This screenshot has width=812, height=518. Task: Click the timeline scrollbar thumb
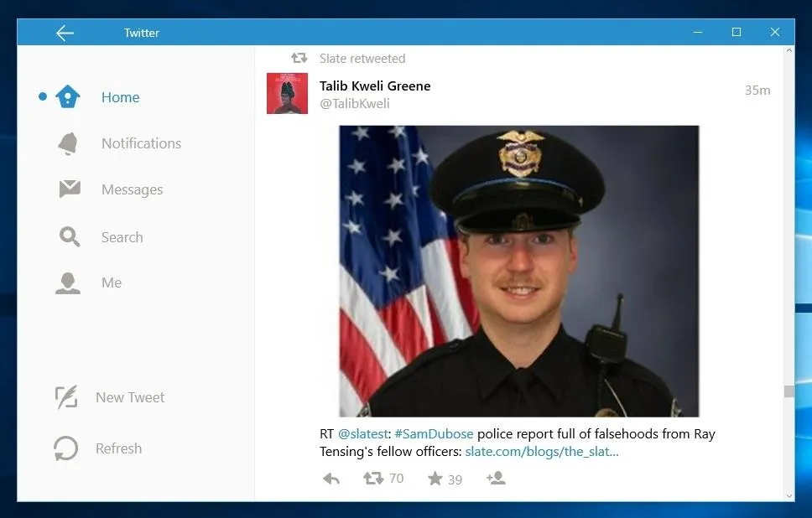[789, 391]
